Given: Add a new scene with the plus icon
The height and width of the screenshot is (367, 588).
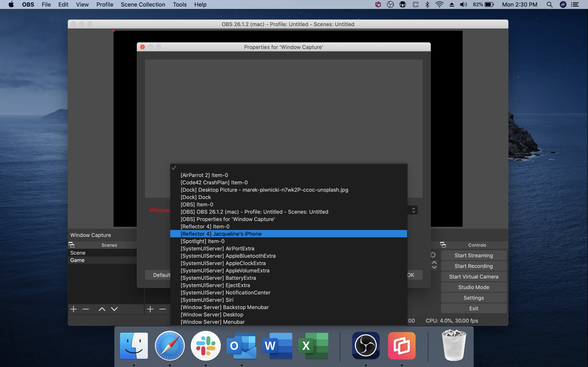Looking at the screenshot, I should (73, 309).
